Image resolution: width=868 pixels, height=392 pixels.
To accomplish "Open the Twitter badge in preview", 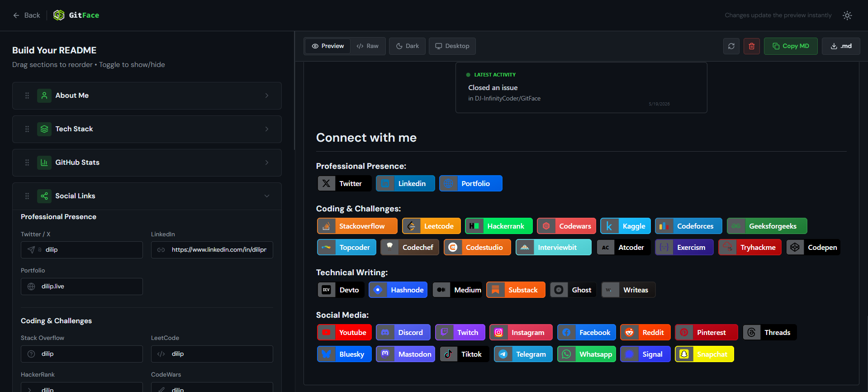I will pyautogui.click(x=344, y=183).
